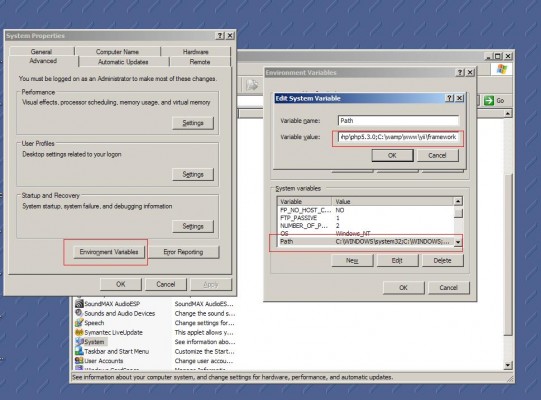Viewport: 541px width, 400px height.
Task: Click the green Go arrow icon
Action: coord(489,101)
